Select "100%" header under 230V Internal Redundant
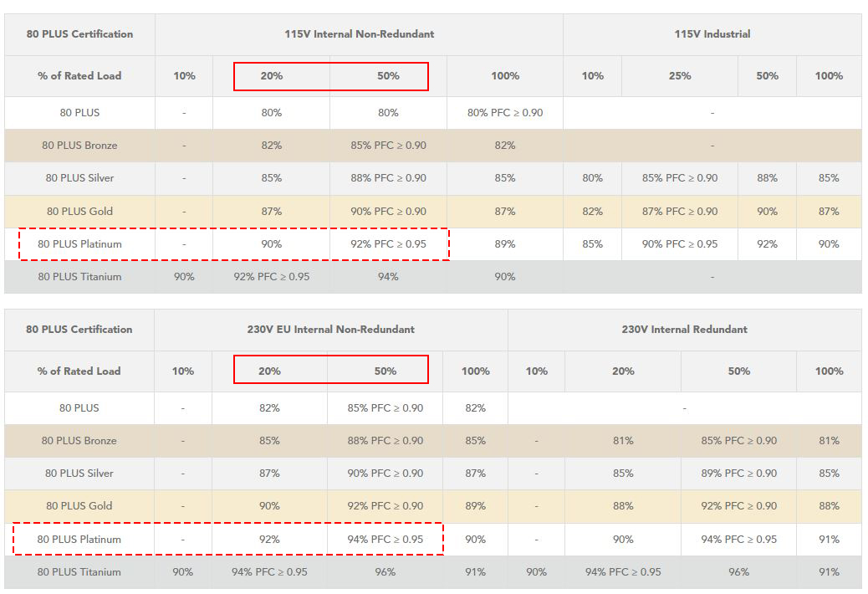This screenshot has height=594, width=868. [x=829, y=371]
